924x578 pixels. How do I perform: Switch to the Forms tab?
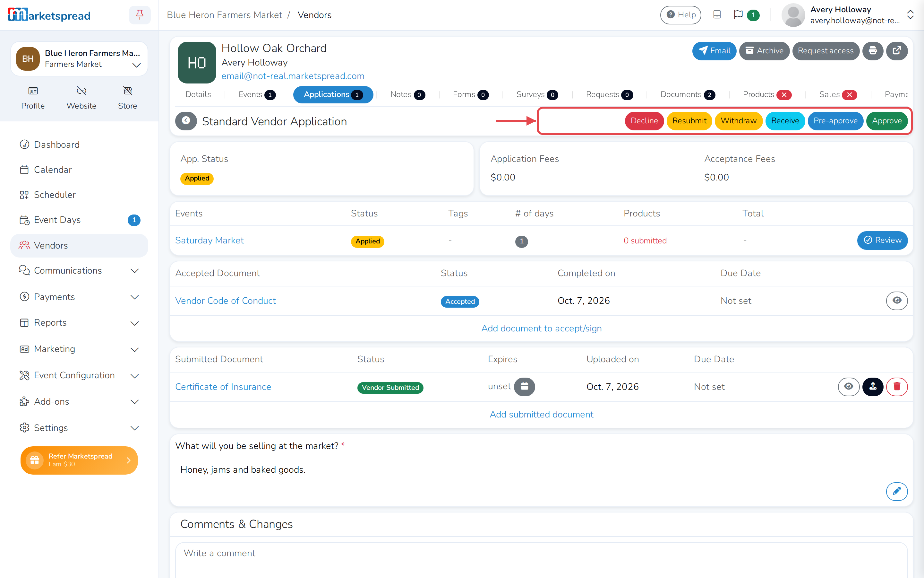(x=470, y=94)
